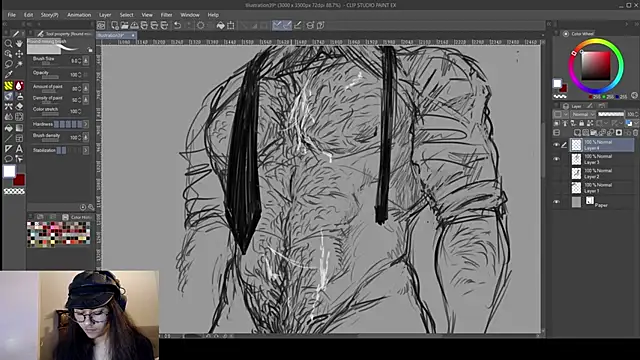Select the Fill bucket tool in the toolbox
This screenshot has height=360, width=640.
point(8,128)
